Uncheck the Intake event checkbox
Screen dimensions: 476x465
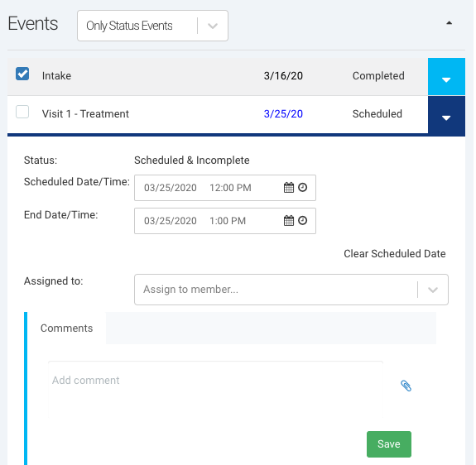(22, 74)
